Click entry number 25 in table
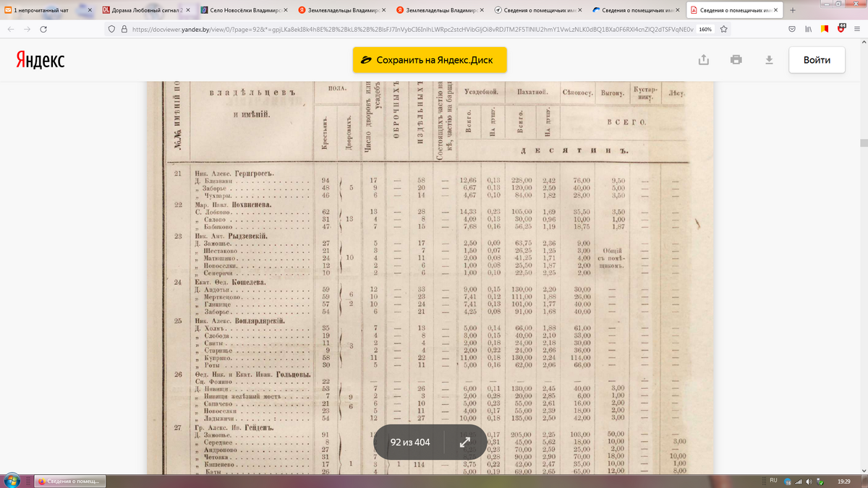 (x=178, y=320)
